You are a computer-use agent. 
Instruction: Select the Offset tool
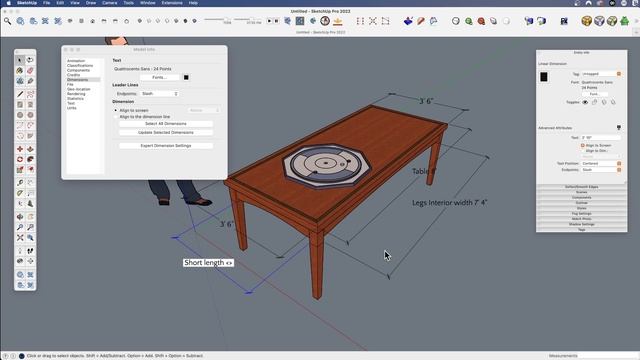pos(30,169)
